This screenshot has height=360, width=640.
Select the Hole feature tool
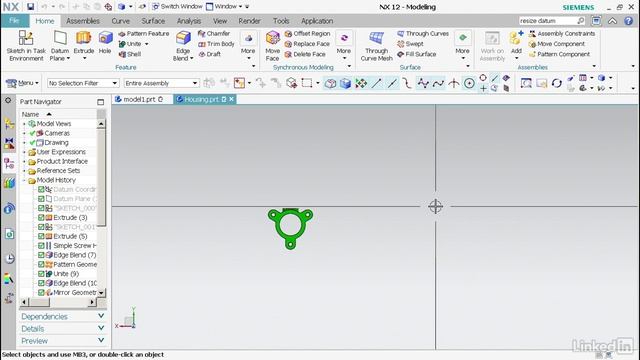pos(105,42)
